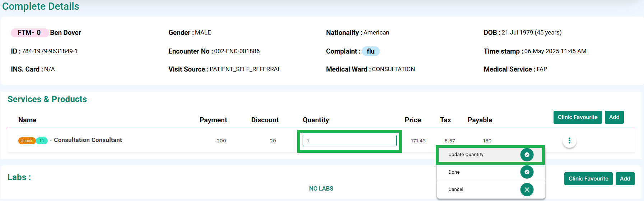
Task: Choose Done from the popup menu
Action: (490, 172)
